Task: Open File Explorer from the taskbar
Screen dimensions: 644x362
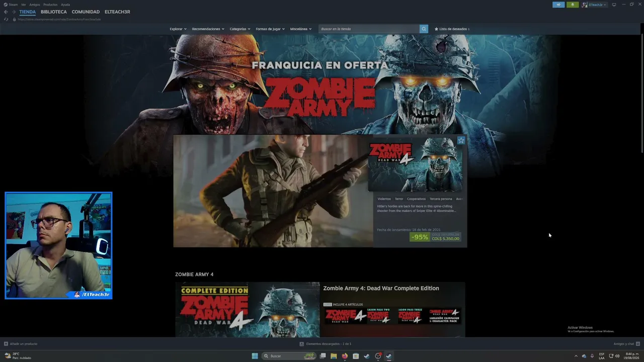Action: (334, 356)
